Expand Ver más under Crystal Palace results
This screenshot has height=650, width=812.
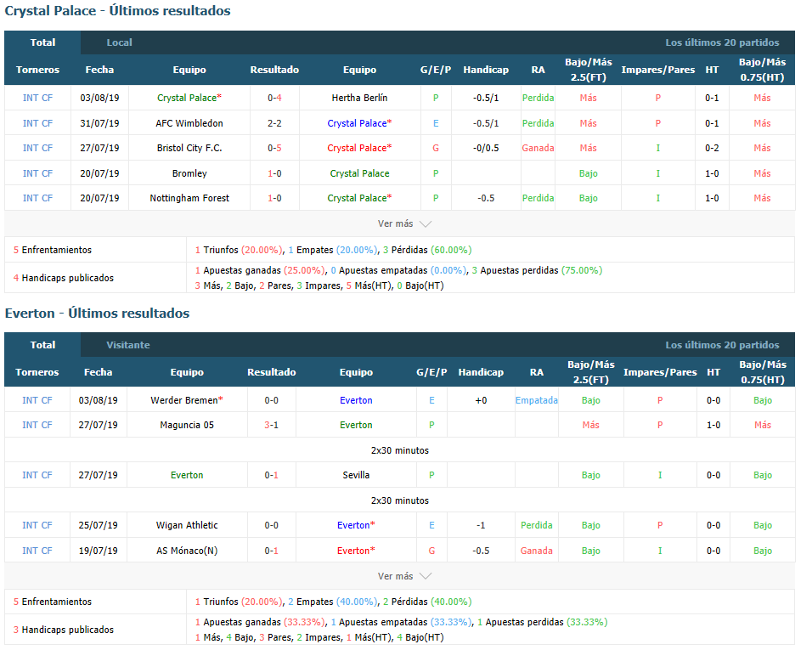pos(404,223)
